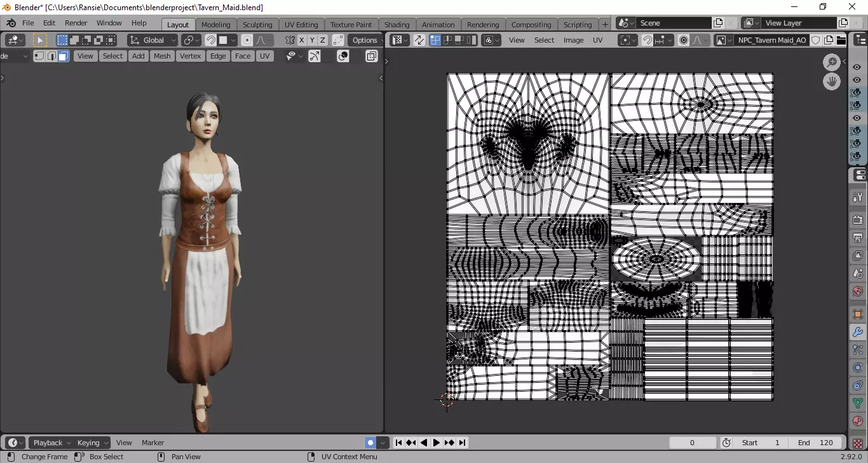Toggle viewport overlays display
Screen dimensions: 868x463
tap(343, 56)
